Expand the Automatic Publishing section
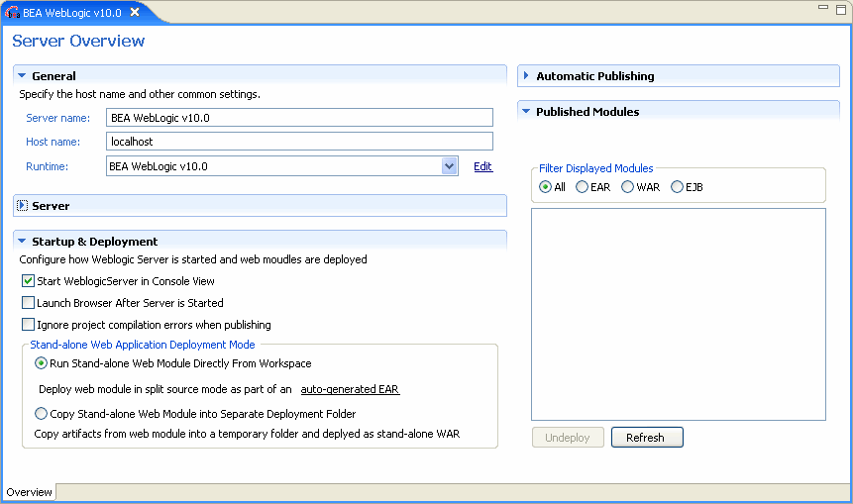 click(x=526, y=75)
